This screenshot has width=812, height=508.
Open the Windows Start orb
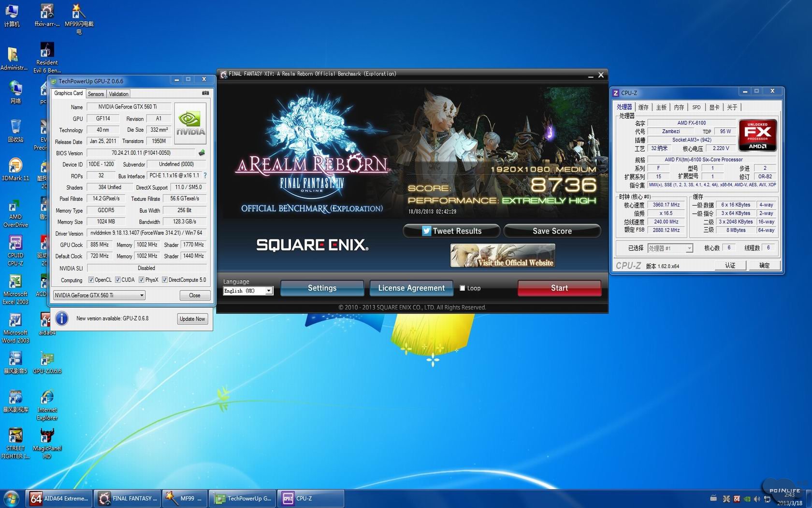point(11,498)
